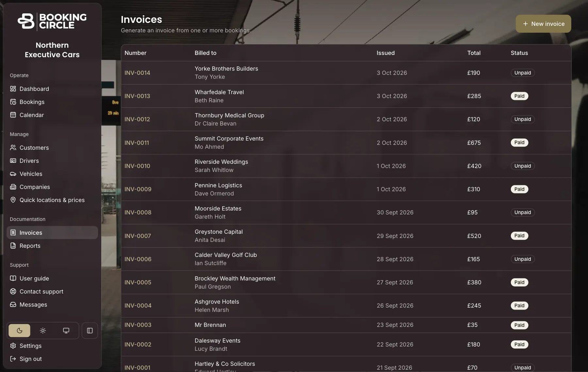Click Moorside Estates company name

(218, 208)
